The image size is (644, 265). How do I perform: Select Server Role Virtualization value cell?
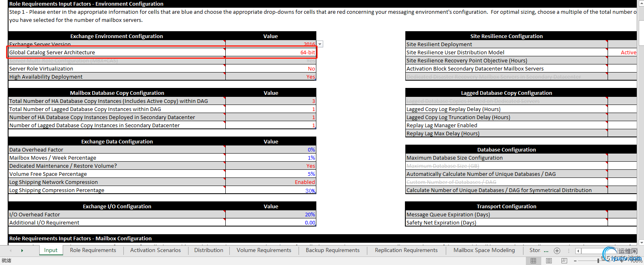pos(271,68)
